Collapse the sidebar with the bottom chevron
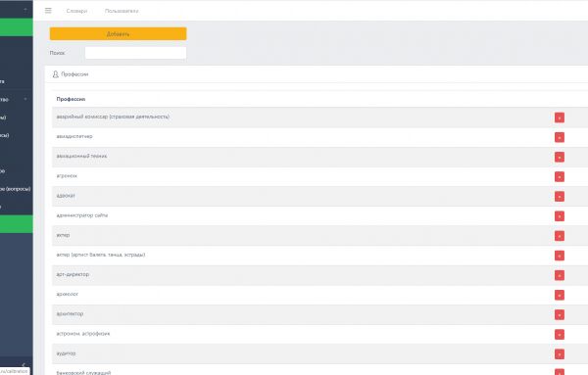 [24, 364]
